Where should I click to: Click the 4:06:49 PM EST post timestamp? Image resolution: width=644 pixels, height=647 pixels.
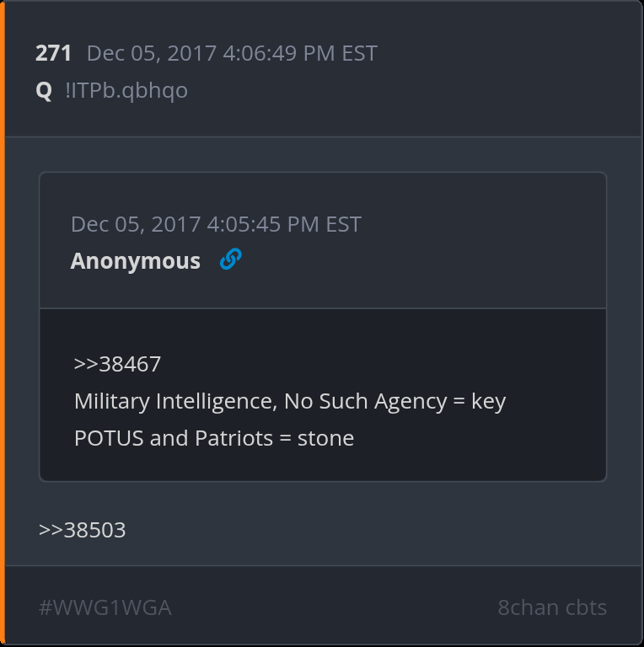tap(232, 54)
